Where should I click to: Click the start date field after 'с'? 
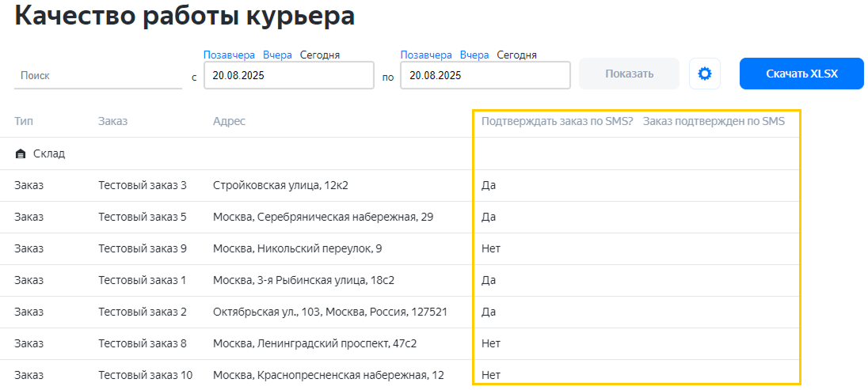[288, 76]
